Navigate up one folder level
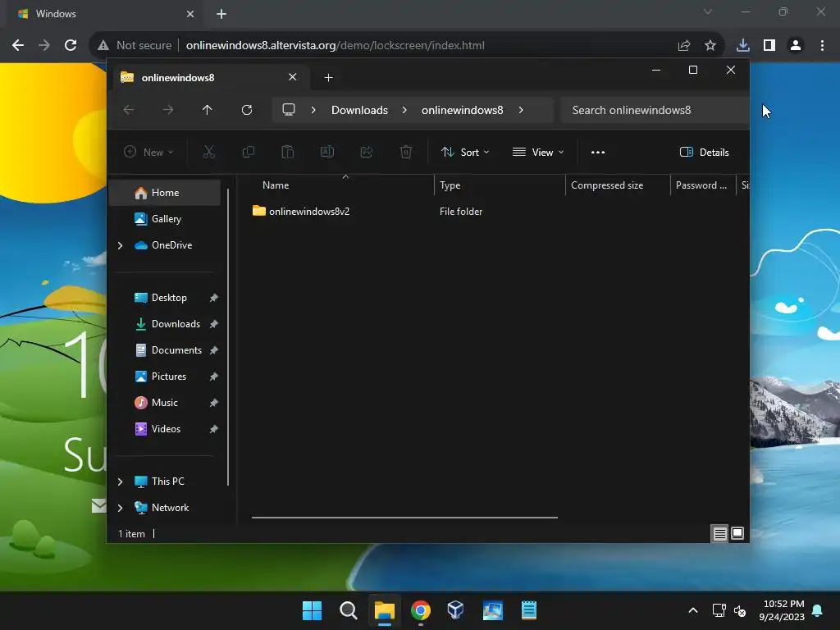Screen dimensions: 840x630 click(208, 110)
